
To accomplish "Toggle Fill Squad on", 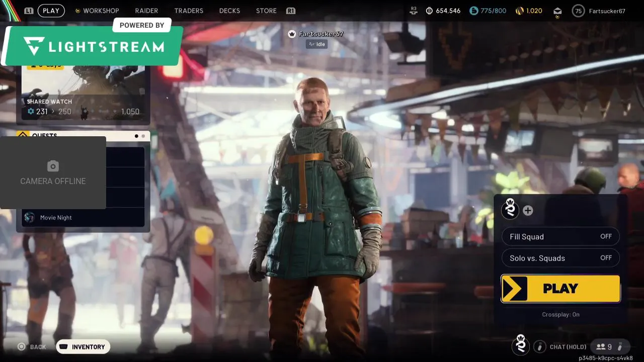I will [560, 236].
